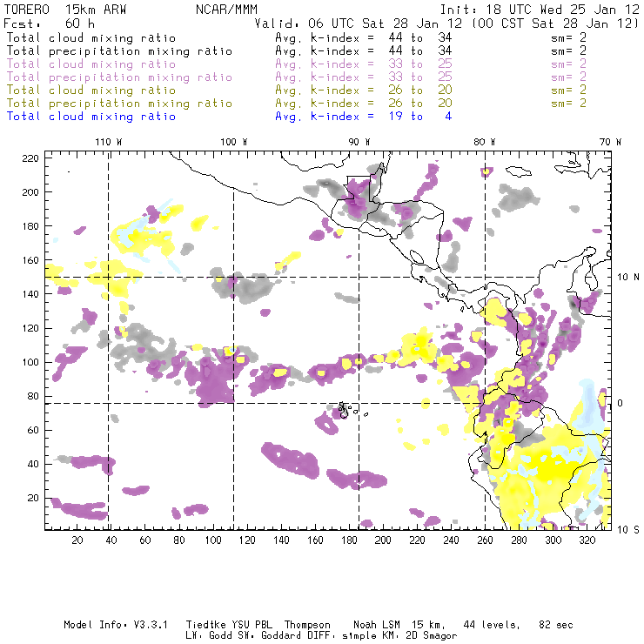Screen dimensions: 644x644
Task: Click the 10 S latitude label
Action: 628,530
